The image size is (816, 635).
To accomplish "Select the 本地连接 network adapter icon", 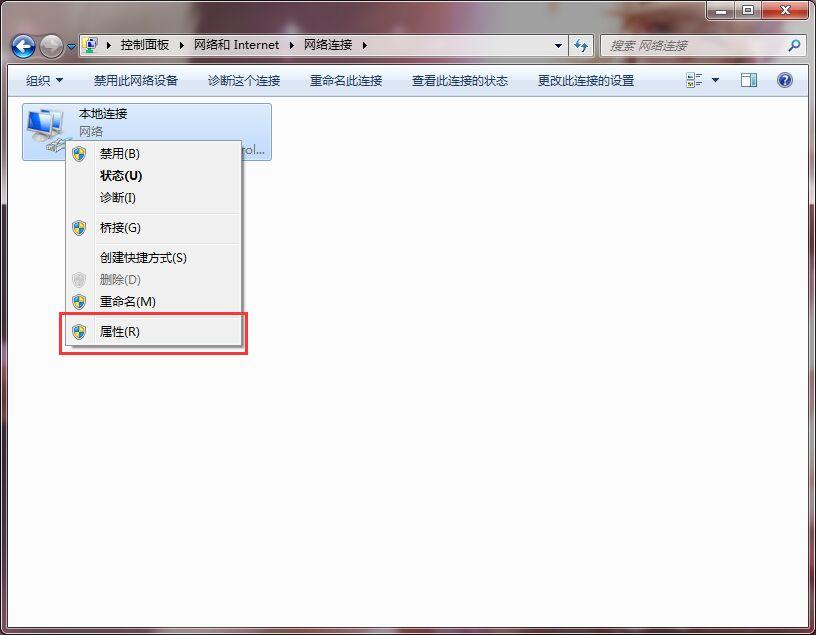I will click(47, 129).
